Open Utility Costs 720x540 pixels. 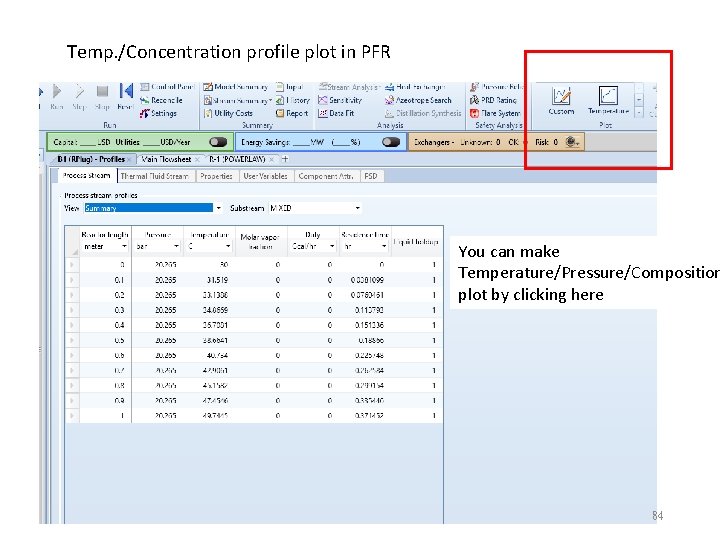tap(228, 113)
